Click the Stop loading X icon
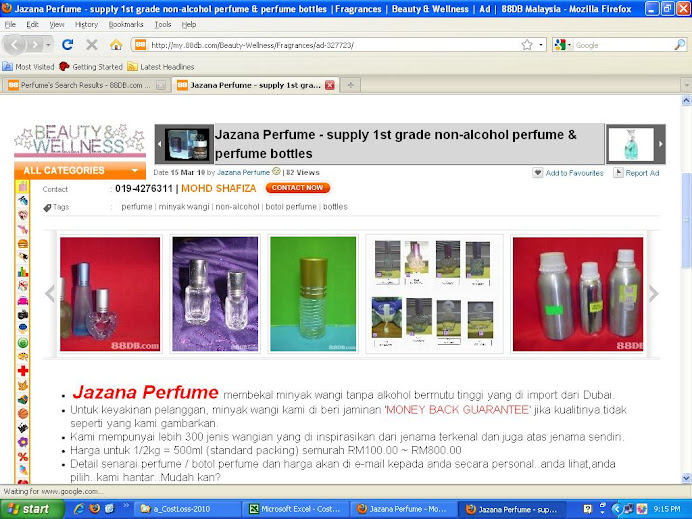Image resolution: width=692 pixels, height=519 pixels. pyautogui.click(x=91, y=44)
